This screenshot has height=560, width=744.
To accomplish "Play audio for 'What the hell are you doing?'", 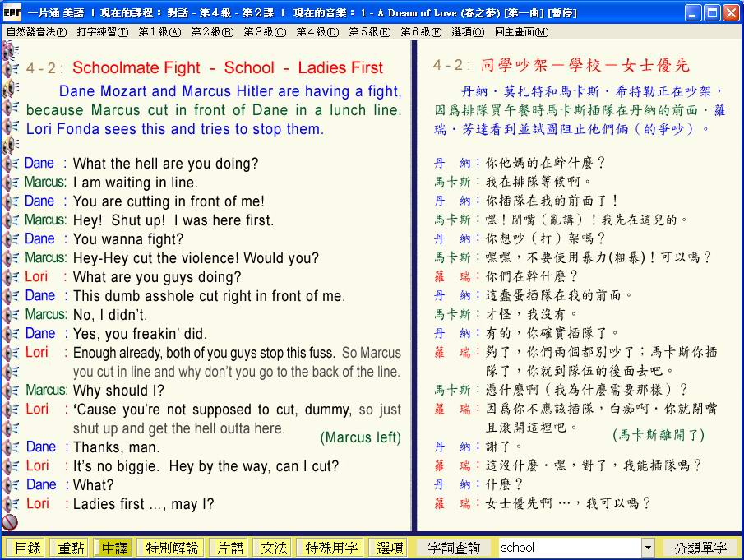I will point(10,164).
